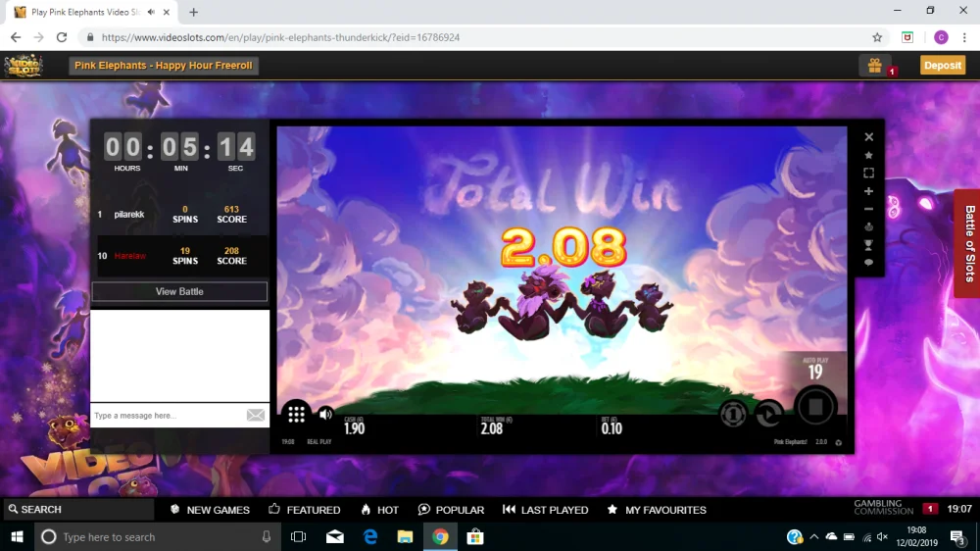The width and height of the screenshot is (980, 551).
Task: Send the chat message envelope icon
Action: pos(256,416)
